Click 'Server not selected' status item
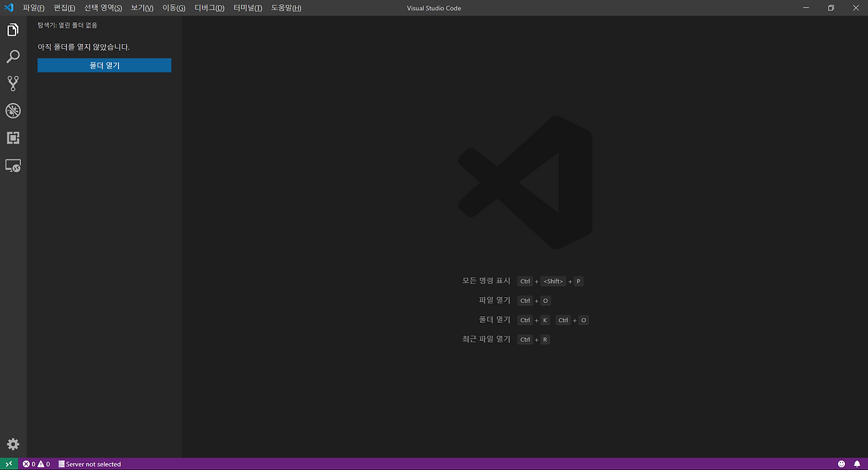868x470 pixels. (x=90, y=464)
